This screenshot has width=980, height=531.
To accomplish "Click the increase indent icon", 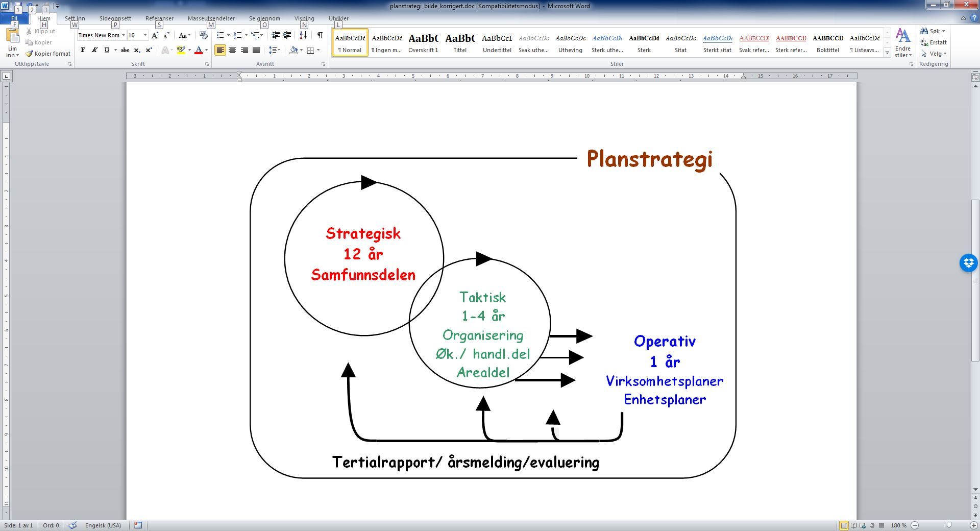I will click(287, 35).
